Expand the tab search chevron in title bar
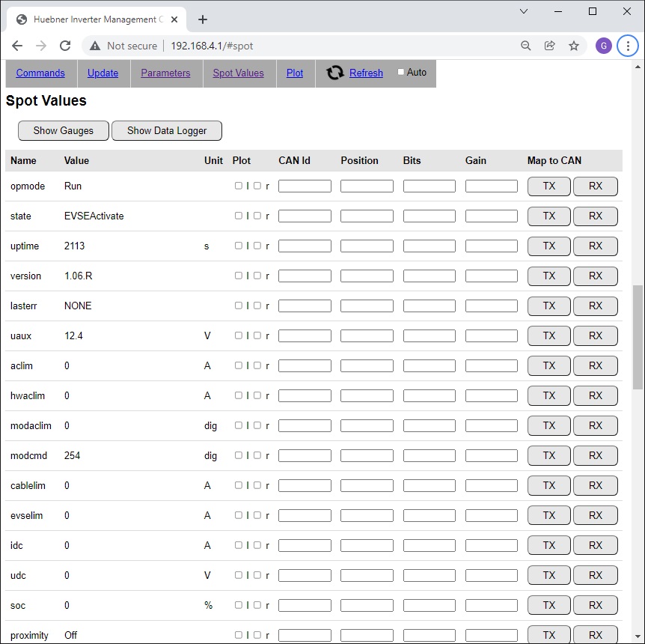Viewport: 645px width, 644px height. tap(524, 11)
